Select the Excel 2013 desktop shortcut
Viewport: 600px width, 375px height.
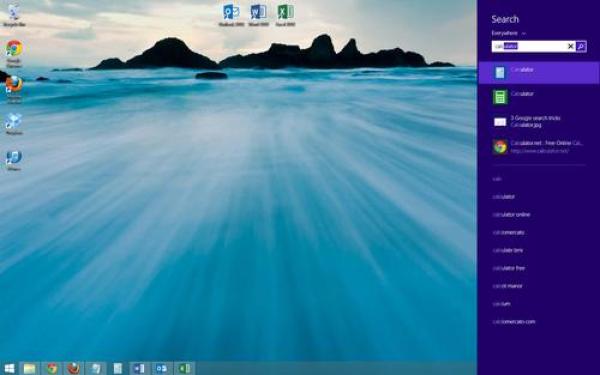click(x=285, y=15)
